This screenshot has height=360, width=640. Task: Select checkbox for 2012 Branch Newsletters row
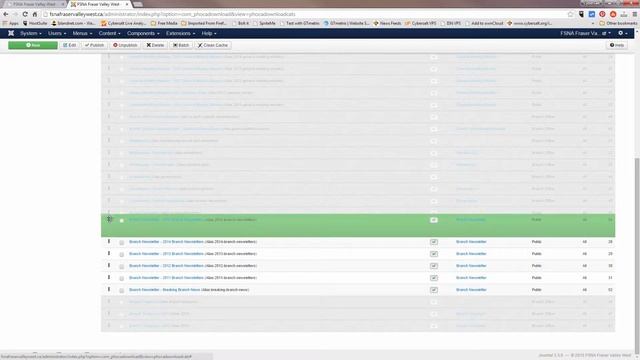pos(122,266)
